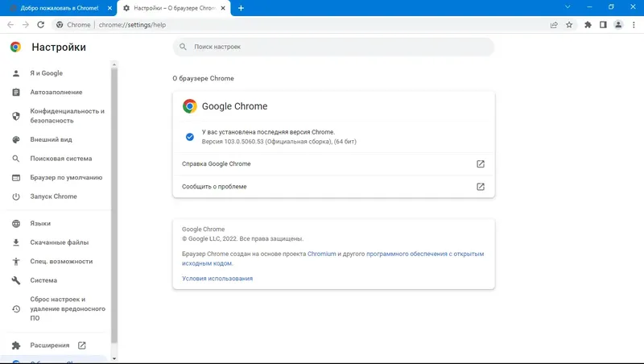
Task: Click the sidebar scrollbar down arrow
Action: tap(114, 358)
